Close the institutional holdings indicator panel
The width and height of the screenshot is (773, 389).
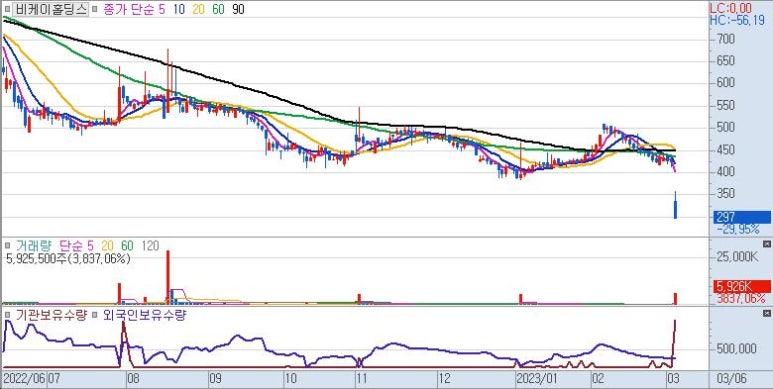[767, 314]
